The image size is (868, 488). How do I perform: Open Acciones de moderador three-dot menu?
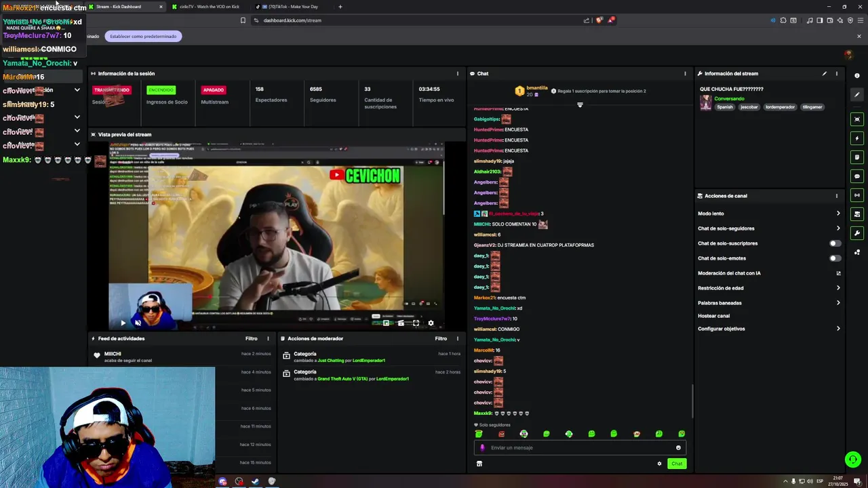tap(457, 338)
